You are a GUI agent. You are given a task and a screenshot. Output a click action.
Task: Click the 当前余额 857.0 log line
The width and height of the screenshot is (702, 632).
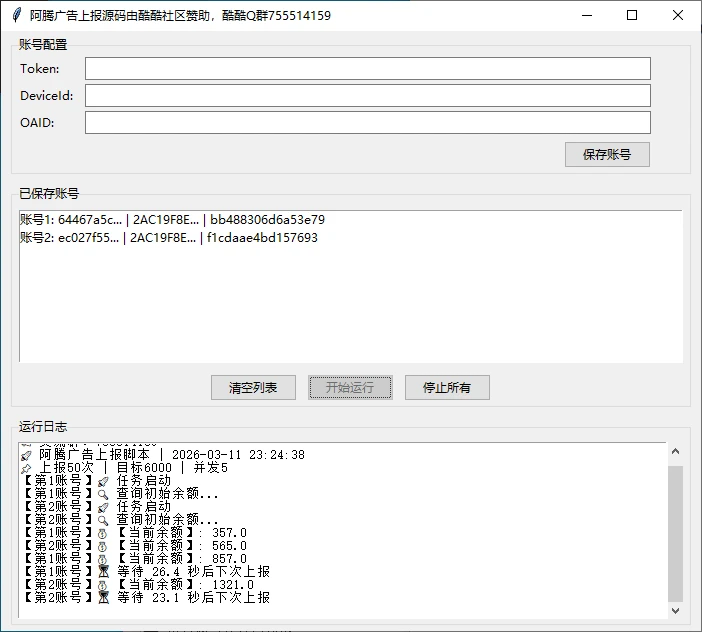pyautogui.click(x=134, y=559)
